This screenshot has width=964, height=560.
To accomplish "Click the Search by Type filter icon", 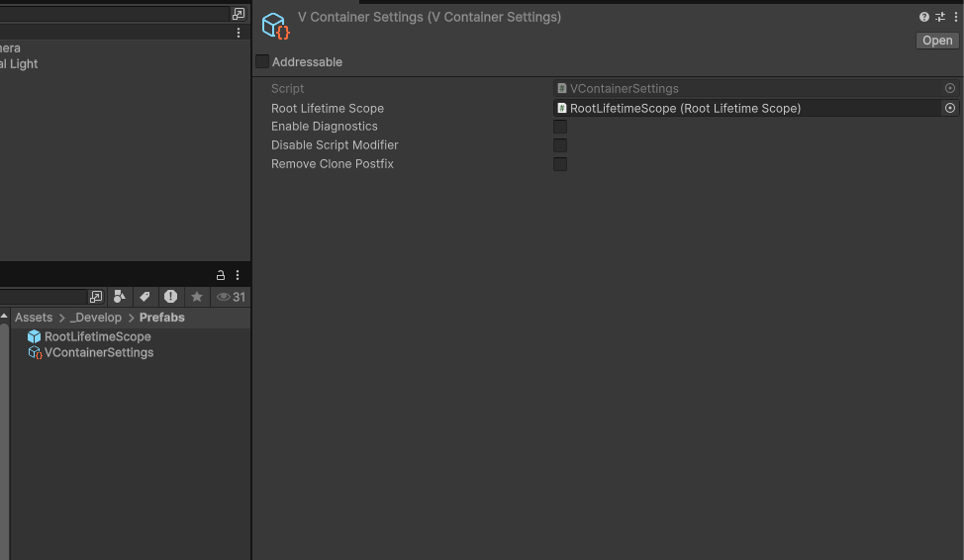I will coord(120,297).
